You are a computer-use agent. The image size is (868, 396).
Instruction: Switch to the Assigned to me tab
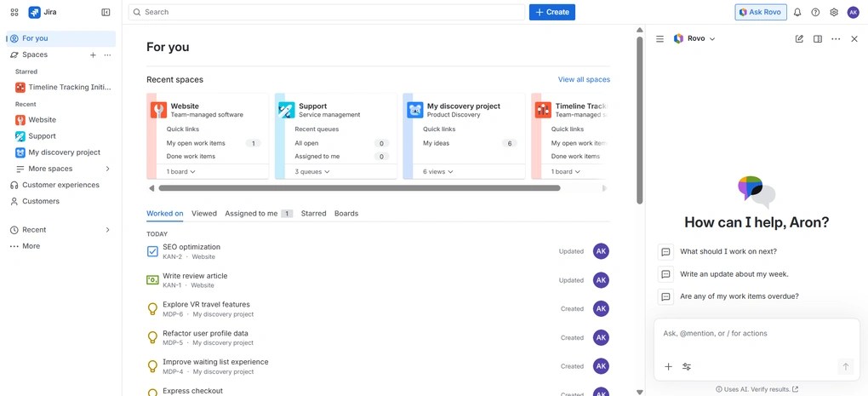click(259, 213)
